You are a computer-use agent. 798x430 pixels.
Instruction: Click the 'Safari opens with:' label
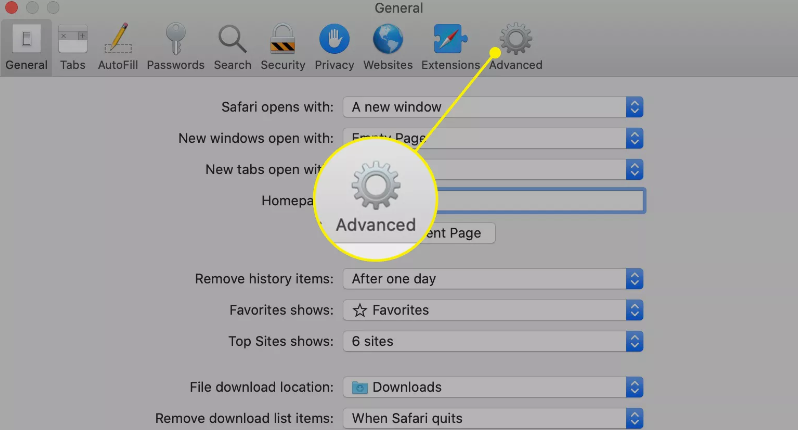277,107
